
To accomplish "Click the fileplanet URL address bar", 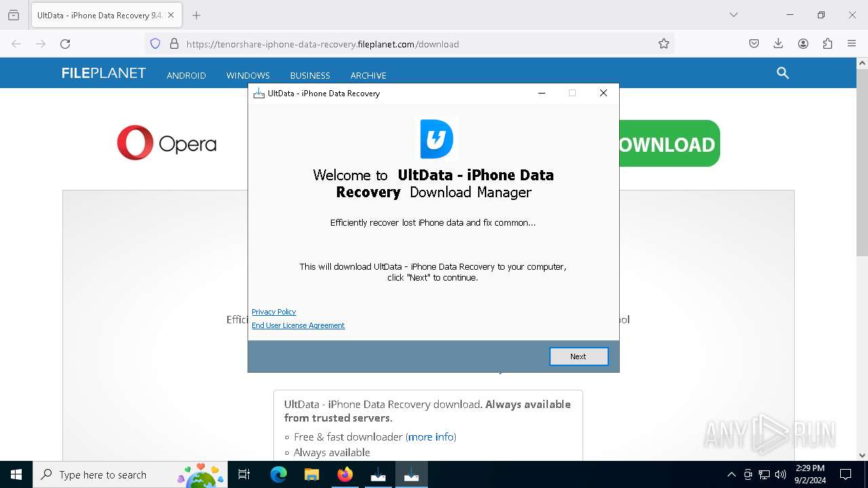I will 410,44.
